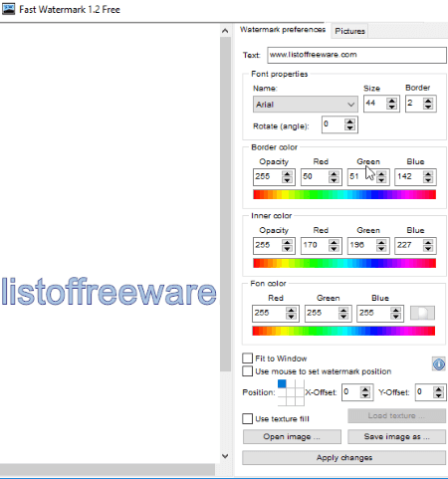Click the Save image as button
Viewport: 448px width, 479px height.
[x=396, y=436]
